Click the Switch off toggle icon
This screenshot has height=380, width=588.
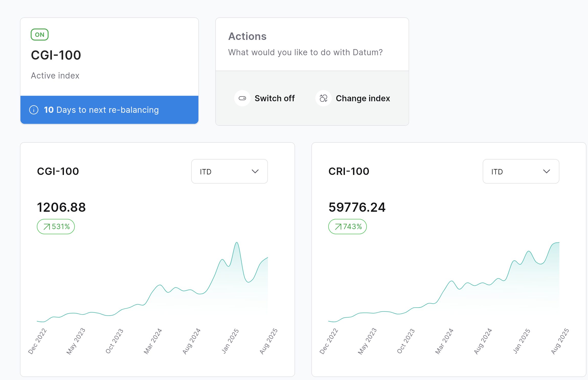[x=242, y=98]
